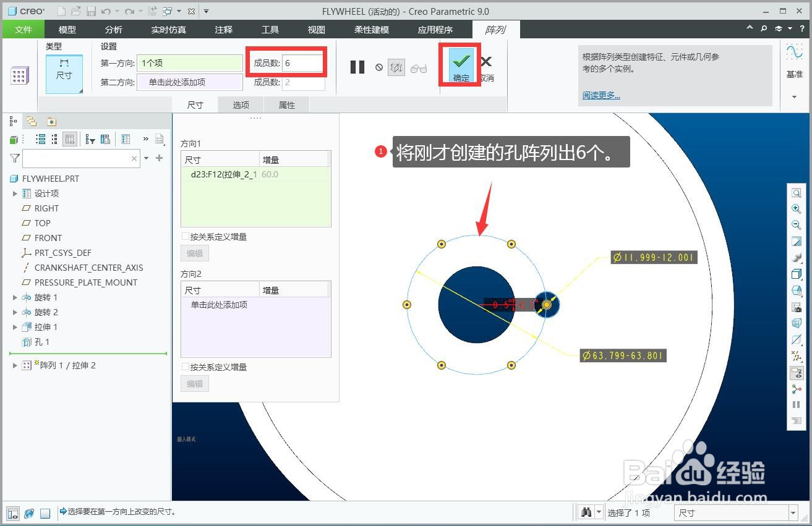The width and height of the screenshot is (812, 526).
Task: Click the Refit zoom icon in graphics toolbar
Action: point(797,193)
